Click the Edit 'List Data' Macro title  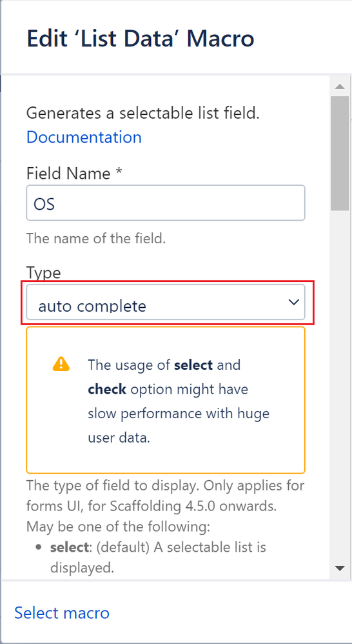point(141,39)
